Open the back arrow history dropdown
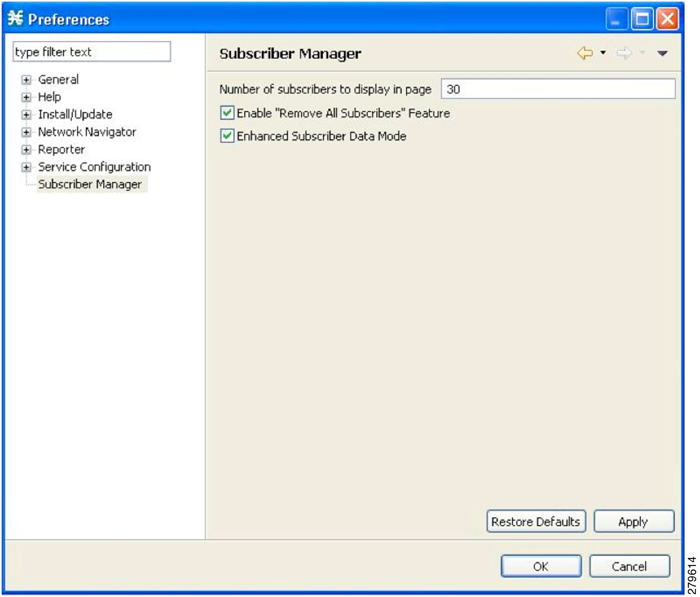Image resolution: width=700 pixels, height=597 pixels. pyautogui.click(x=603, y=53)
